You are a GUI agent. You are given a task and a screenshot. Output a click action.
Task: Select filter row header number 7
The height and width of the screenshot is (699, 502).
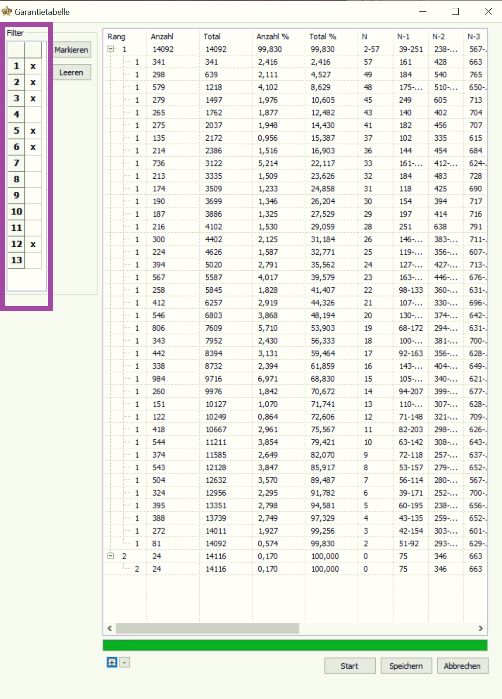[16, 163]
